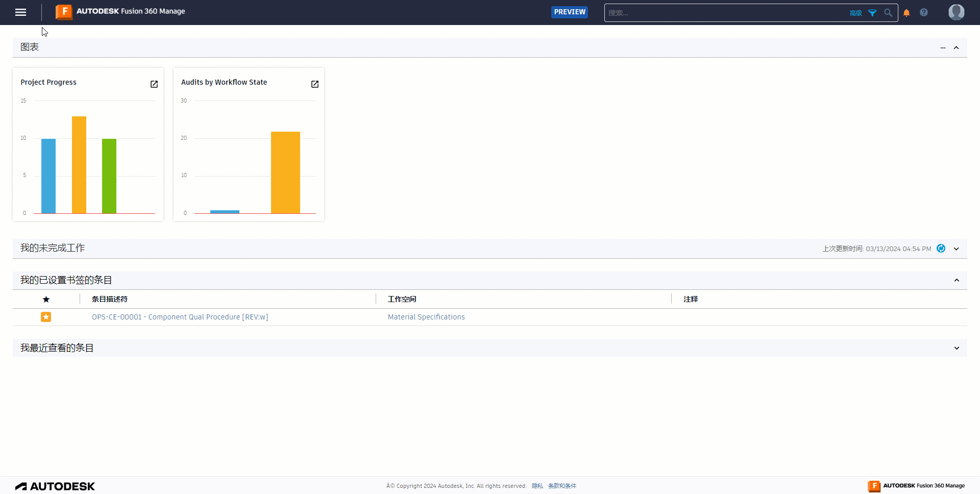Image resolution: width=980 pixels, height=494 pixels.
Task: Refresh my outstanding work list
Action: [941, 249]
